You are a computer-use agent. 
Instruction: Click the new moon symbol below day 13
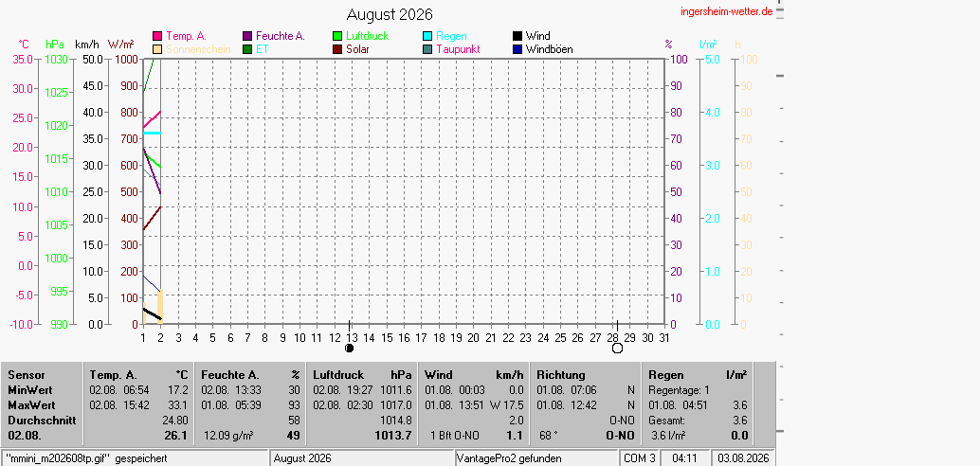(x=350, y=348)
